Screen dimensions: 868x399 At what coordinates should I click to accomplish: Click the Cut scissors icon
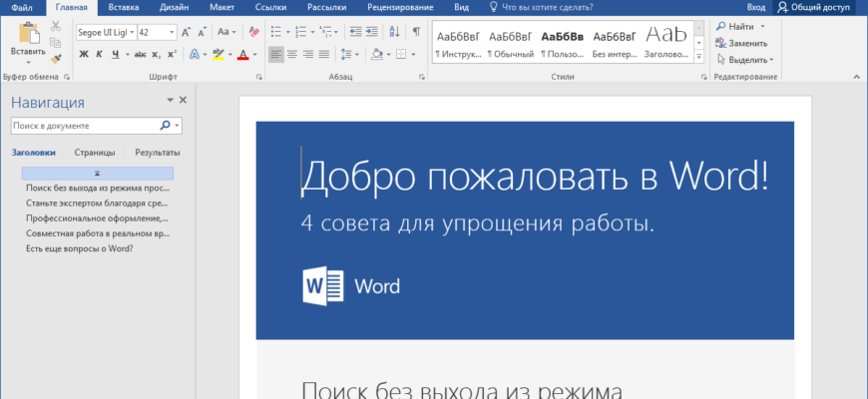(56, 27)
